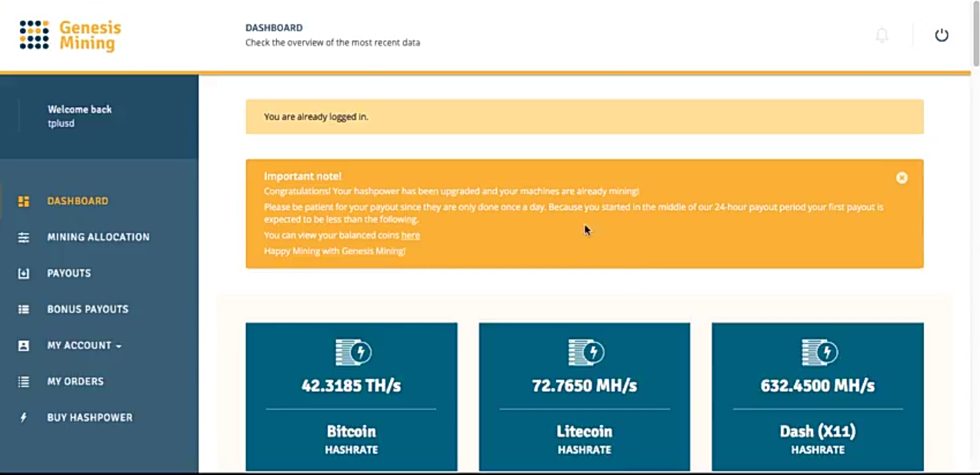Open the Payouts page
The image size is (980, 475).
[x=69, y=273]
